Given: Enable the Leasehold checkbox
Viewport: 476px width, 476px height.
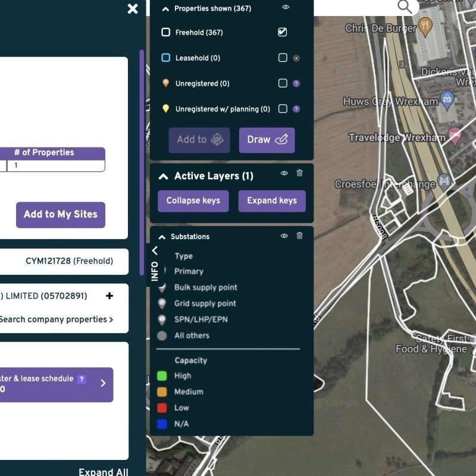Looking at the screenshot, I should coord(283,58).
